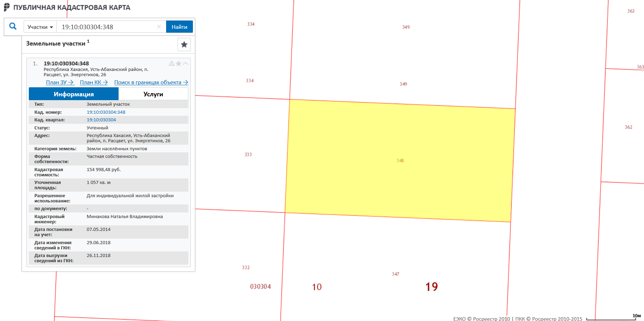Click the export date 26.11.2018
Image resolution: width=644 pixels, height=321 pixels.
(99, 255)
